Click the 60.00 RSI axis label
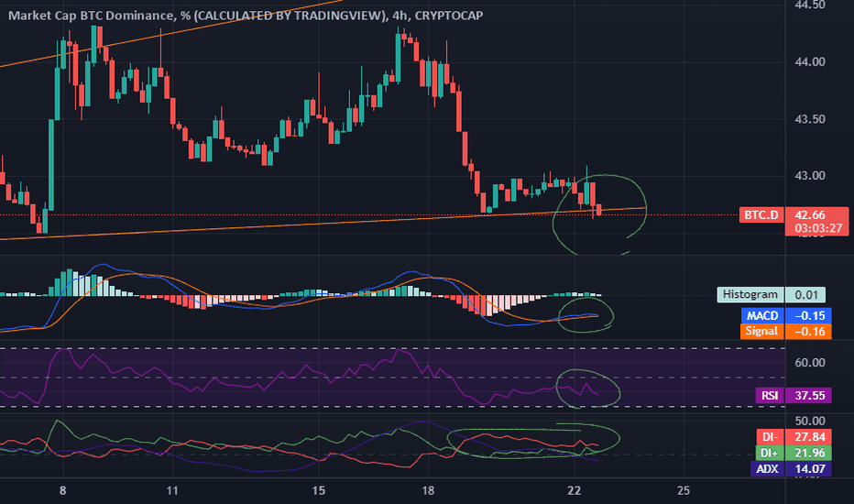Screen dimensions: 854x504 coord(810,363)
